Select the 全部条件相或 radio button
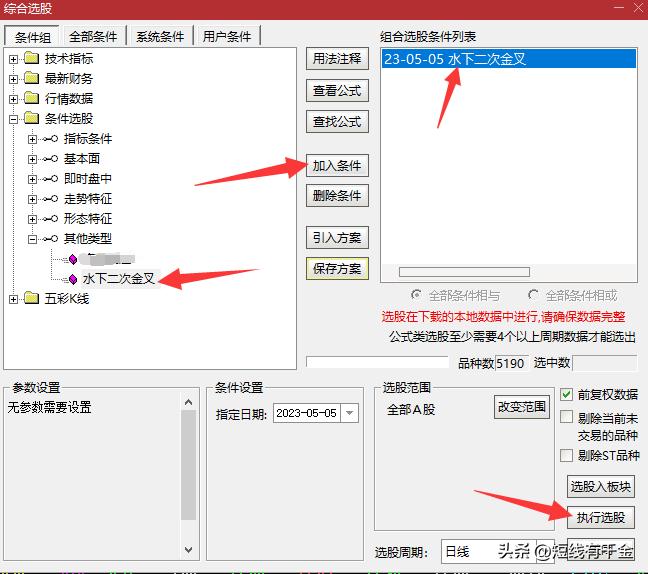Screen dimensions: 648x574 click(x=533, y=295)
